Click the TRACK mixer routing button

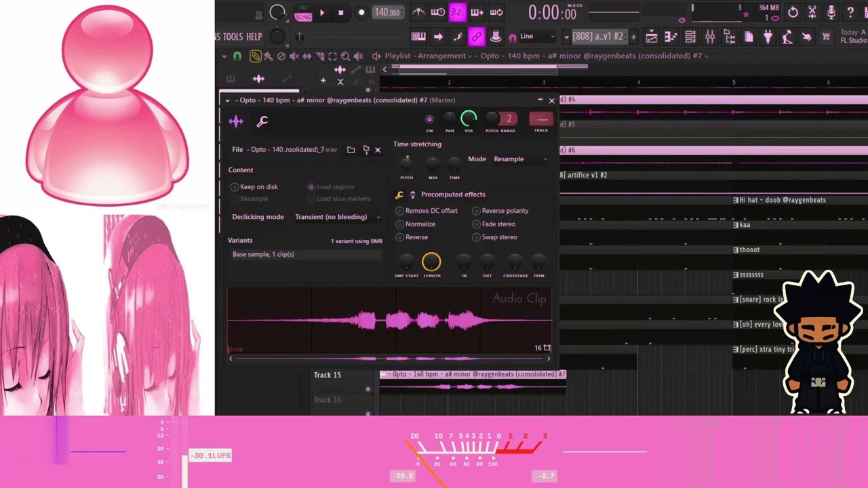point(541,119)
